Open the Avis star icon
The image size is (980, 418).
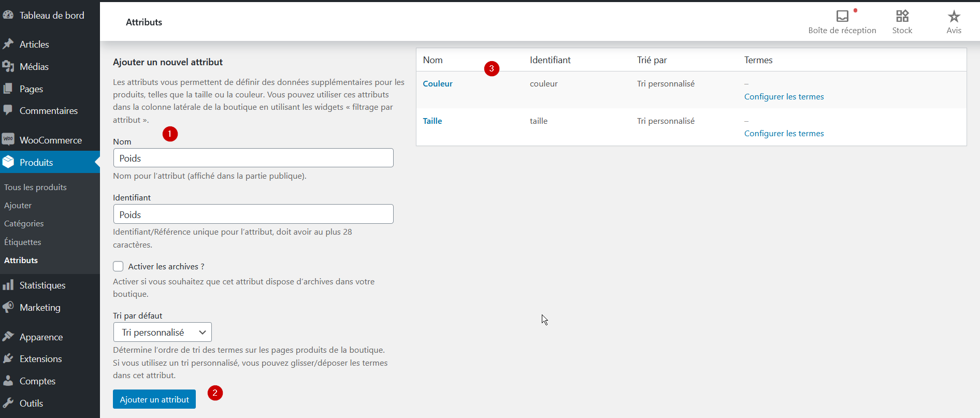tap(954, 16)
